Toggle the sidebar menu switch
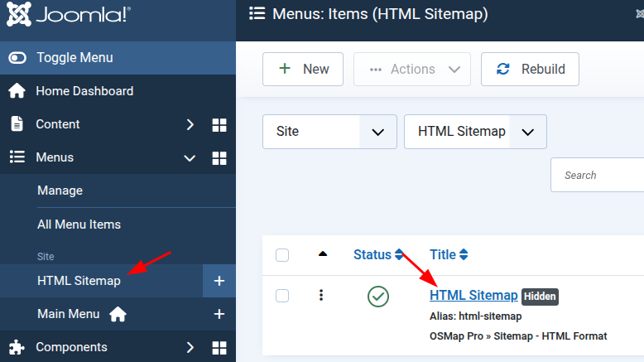The height and width of the screenshot is (362, 644). [17, 58]
